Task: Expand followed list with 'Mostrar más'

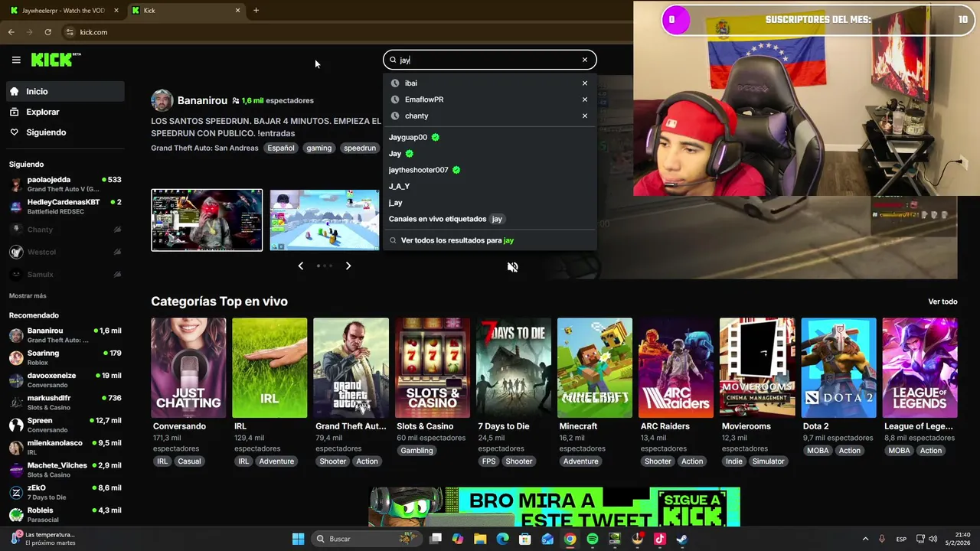Action: pos(28,296)
